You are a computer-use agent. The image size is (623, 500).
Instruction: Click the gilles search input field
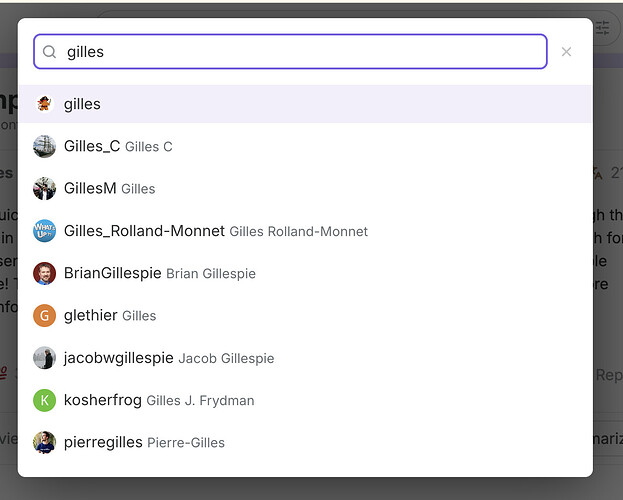(x=290, y=52)
